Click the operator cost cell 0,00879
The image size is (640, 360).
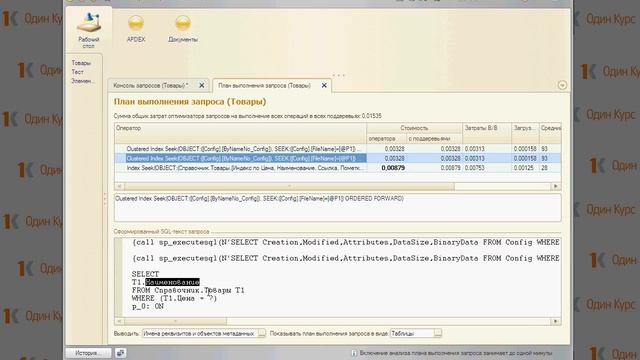386,168
